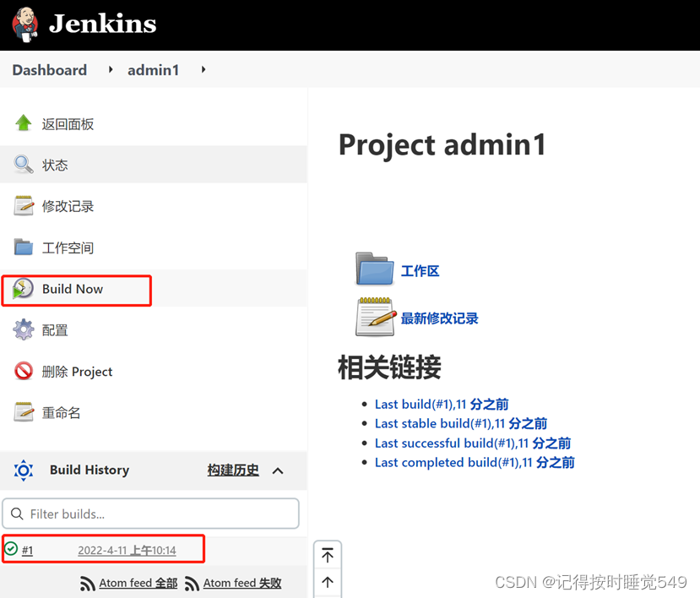Image resolution: width=700 pixels, height=598 pixels.
Task: Click the 重命名 notepad icon
Action: [23, 412]
